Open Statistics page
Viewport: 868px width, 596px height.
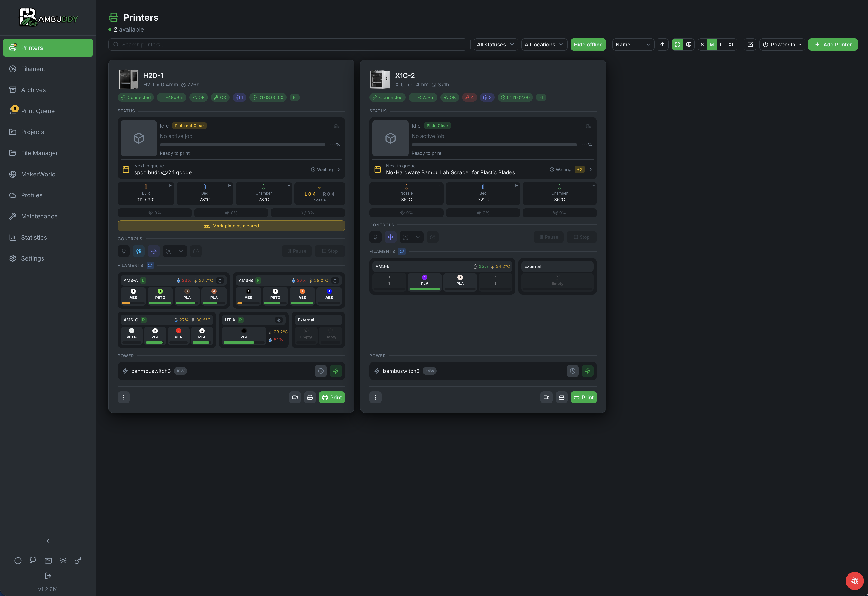coord(48,238)
